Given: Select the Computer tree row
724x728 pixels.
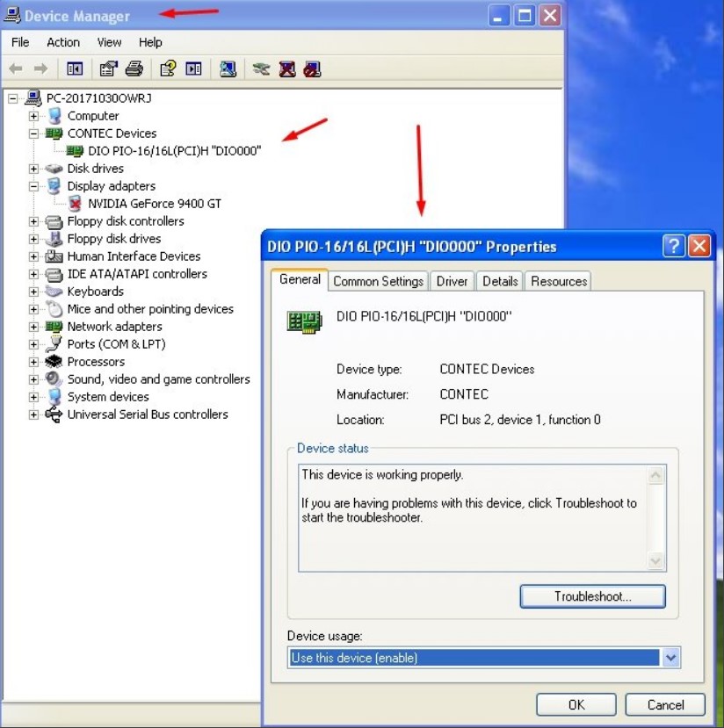Looking at the screenshot, I should 93,116.
